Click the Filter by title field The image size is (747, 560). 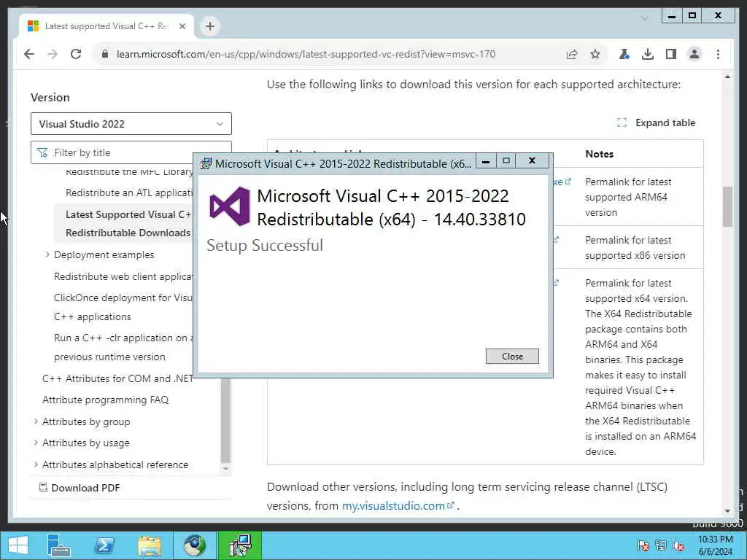coord(131,152)
